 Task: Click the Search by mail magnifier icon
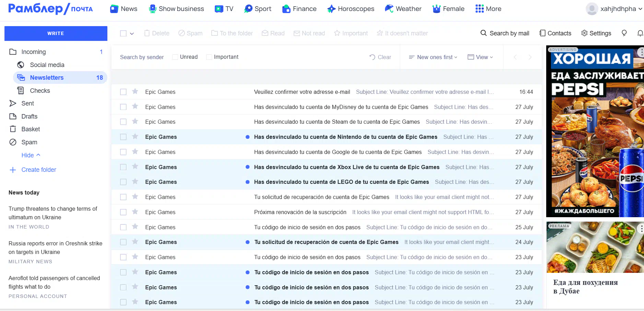point(483,33)
